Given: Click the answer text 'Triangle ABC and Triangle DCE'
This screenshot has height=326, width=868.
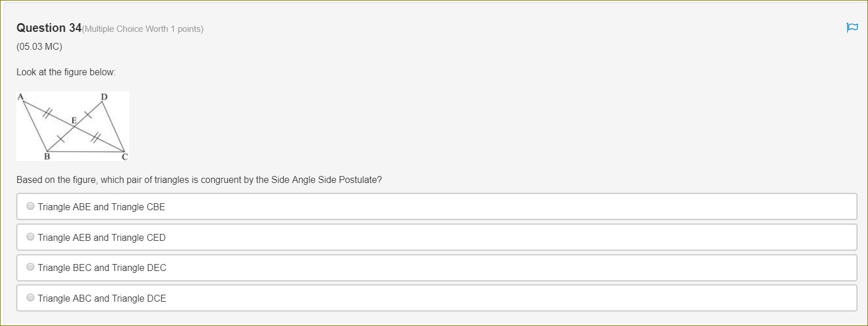Looking at the screenshot, I should 102,298.
